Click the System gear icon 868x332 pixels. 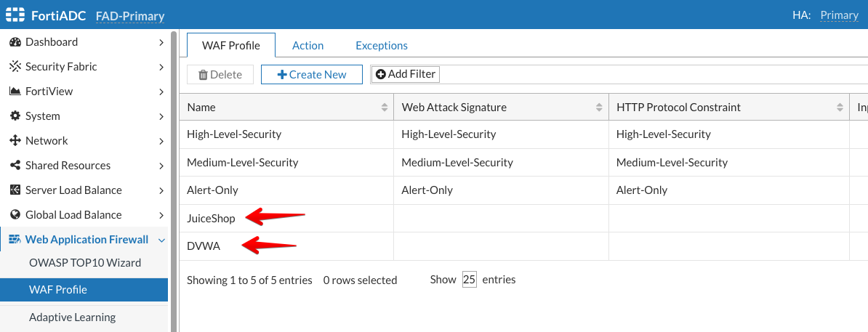15,116
